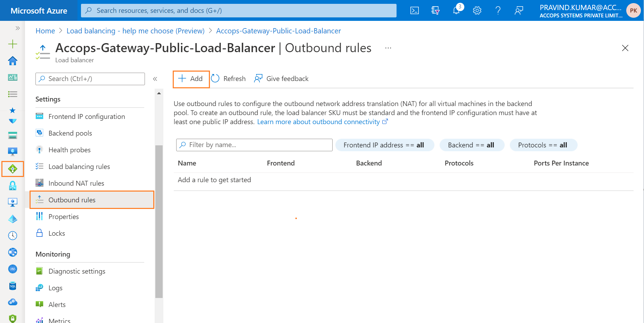
Task: Select Outbound rules menu item
Action: [92, 200]
